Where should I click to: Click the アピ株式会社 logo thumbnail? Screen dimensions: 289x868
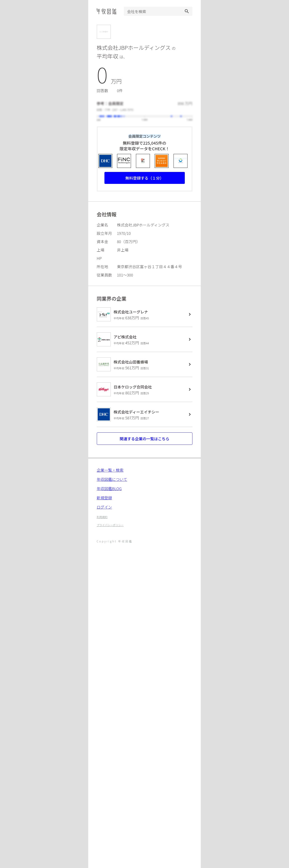[x=104, y=339]
